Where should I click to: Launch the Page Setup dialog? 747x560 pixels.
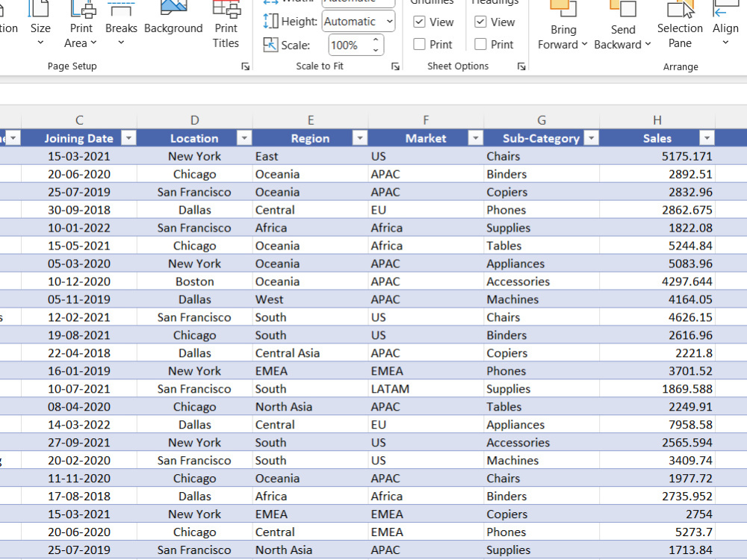[x=245, y=66]
